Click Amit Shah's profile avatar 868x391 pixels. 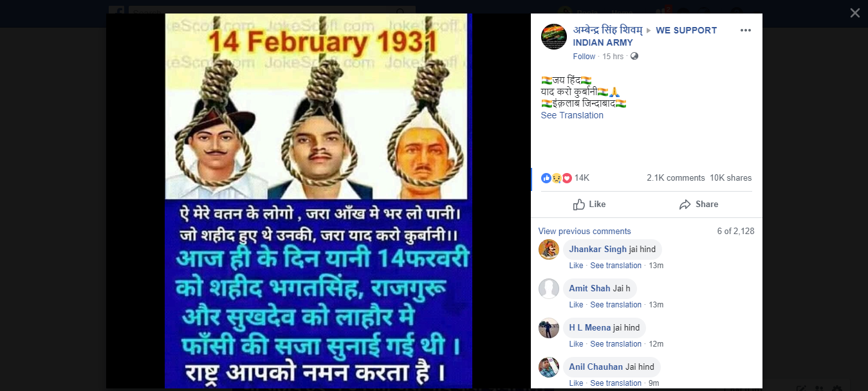pos(549,289)
